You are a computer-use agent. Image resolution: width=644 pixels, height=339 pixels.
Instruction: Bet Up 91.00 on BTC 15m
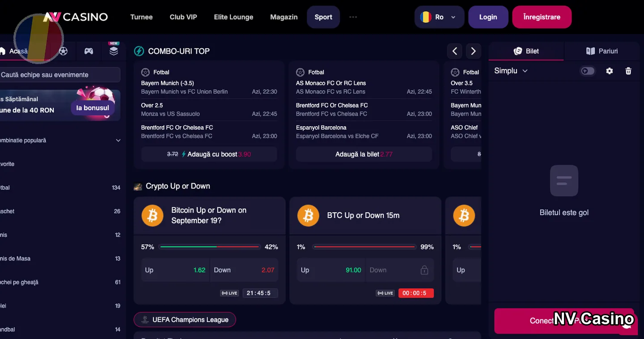click(330, 270)
